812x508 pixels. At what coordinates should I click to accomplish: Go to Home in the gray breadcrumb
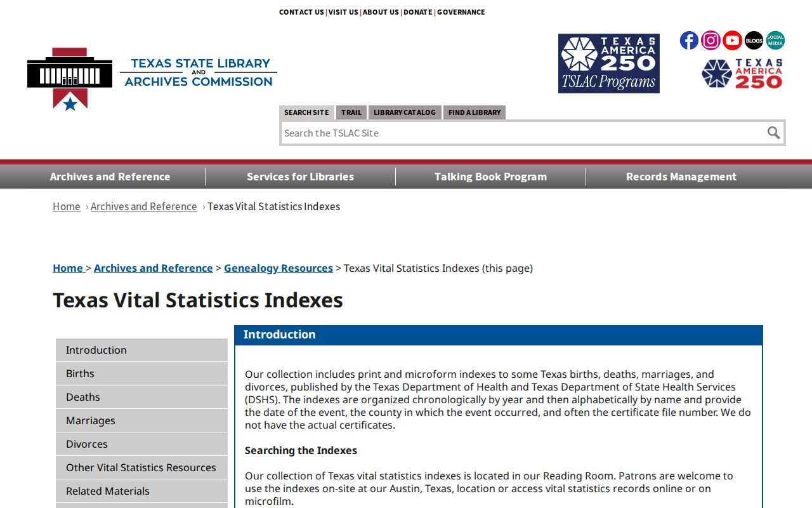pyautogui.click(x=67, y=206)
